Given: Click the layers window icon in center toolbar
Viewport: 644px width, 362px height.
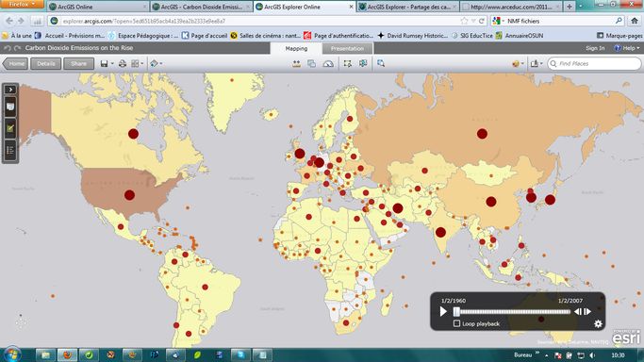Looking at the screenshot, I should pyautogui.click(x=312, y=63).
